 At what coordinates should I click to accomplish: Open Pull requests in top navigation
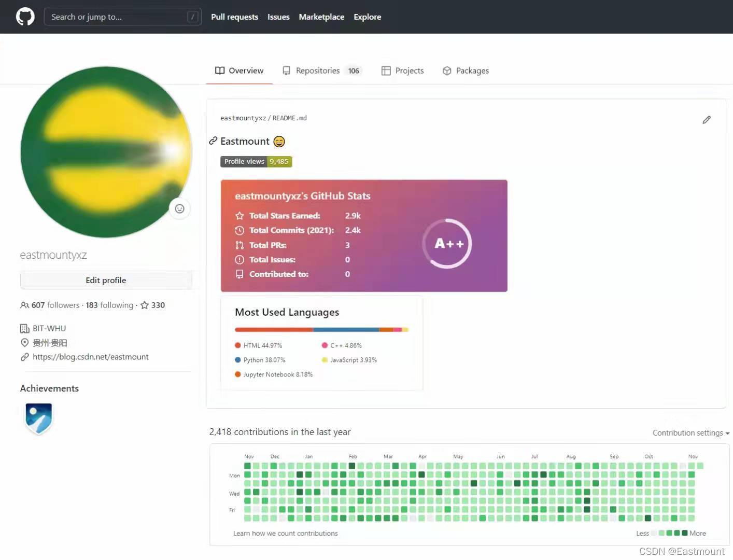(x=234, y=17)
